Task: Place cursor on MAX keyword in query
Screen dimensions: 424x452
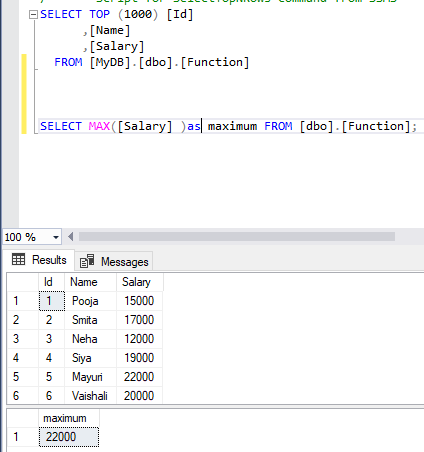Action: click(99, 126)
